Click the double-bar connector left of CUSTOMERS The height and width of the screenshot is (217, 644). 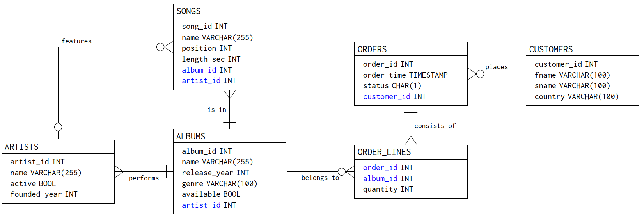point(519,74)
